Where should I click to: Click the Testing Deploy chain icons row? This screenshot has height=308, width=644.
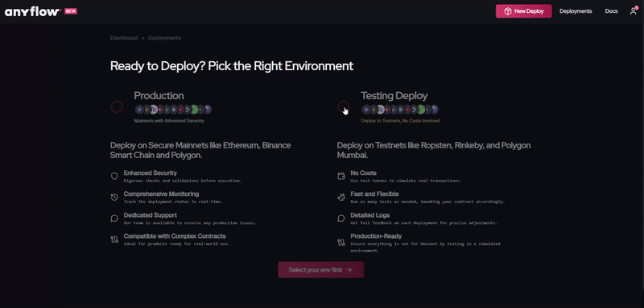click(x=400, y=110)
